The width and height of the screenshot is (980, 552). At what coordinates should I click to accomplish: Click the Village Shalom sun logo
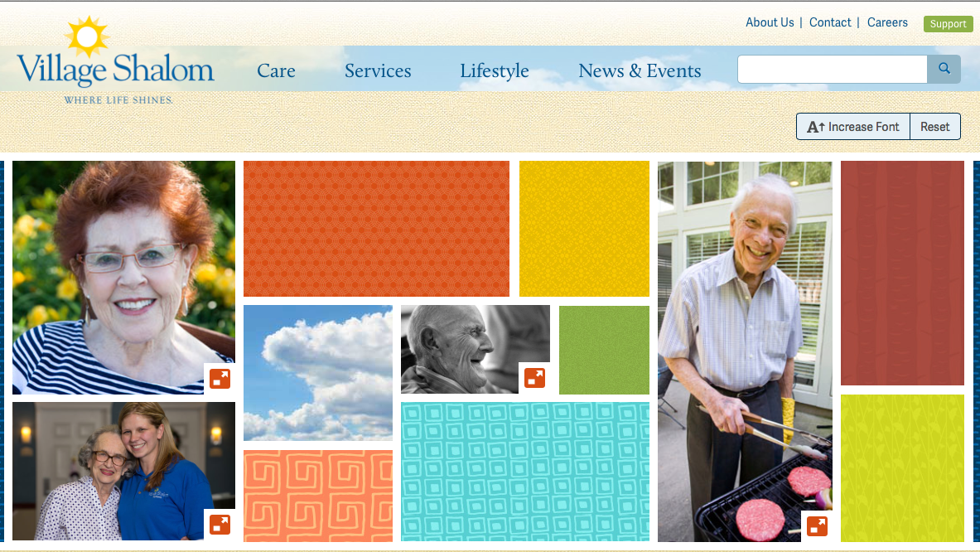tap(115, 61)
